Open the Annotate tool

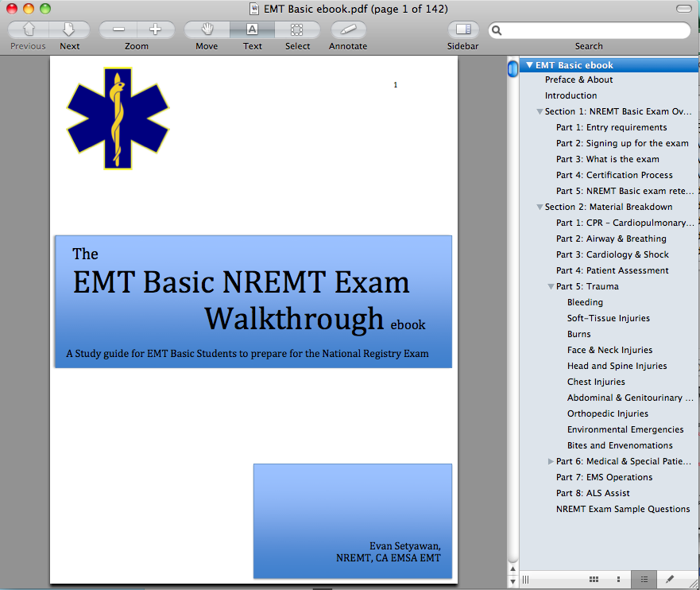pyautogui.click(x=348, y=30)
